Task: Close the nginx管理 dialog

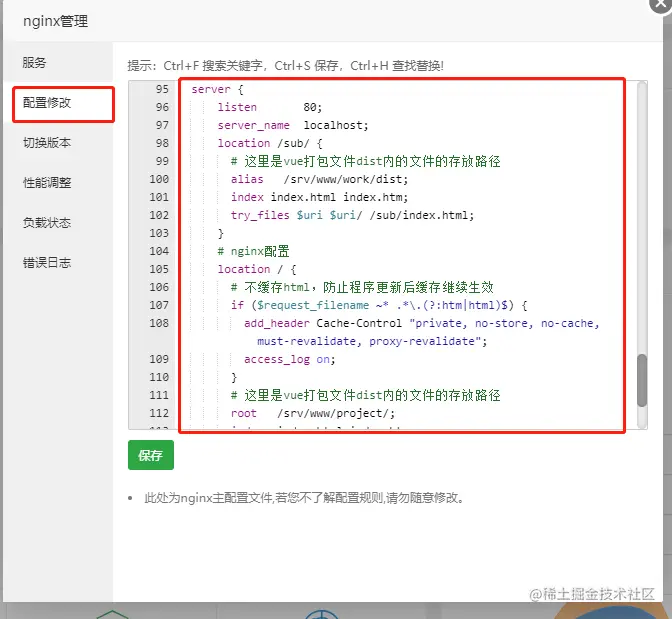Action: click(x=661, y=5)
